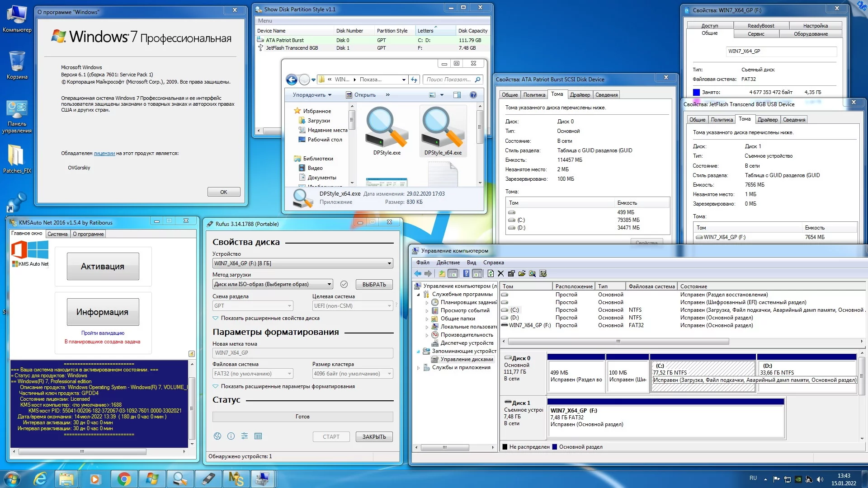
Task: Click the Rufus checksum checkmark icon
Action: pos(344,284)
